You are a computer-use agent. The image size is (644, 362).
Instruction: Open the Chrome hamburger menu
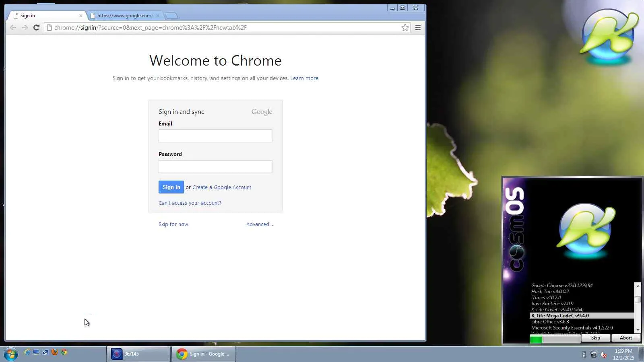pyautogui.click(x=418, y=27)
